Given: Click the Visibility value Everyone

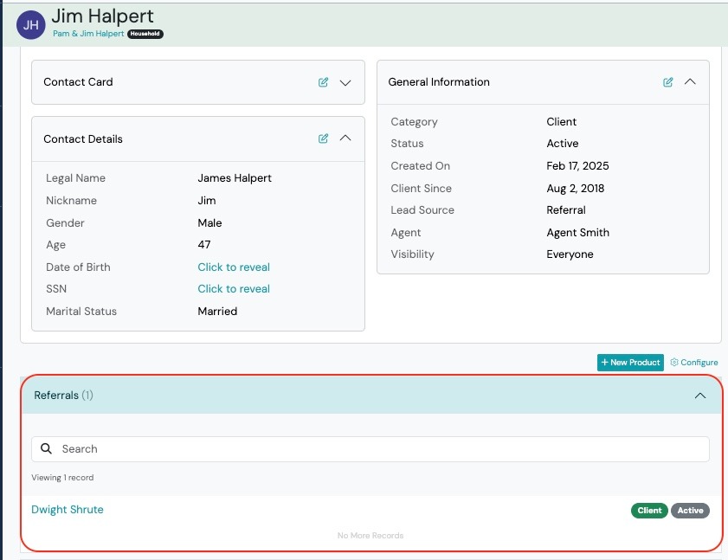Looking at the screenshot, I should (x=570, y=254).
